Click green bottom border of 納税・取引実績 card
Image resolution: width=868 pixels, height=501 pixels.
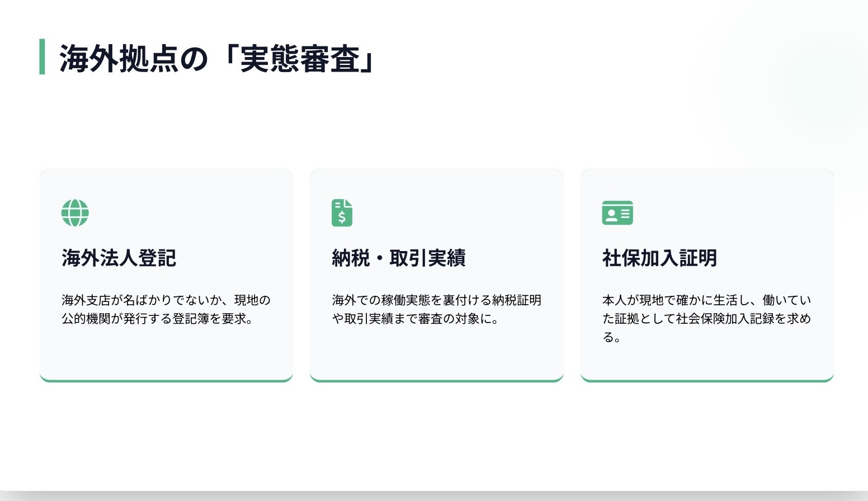[436, 381]
